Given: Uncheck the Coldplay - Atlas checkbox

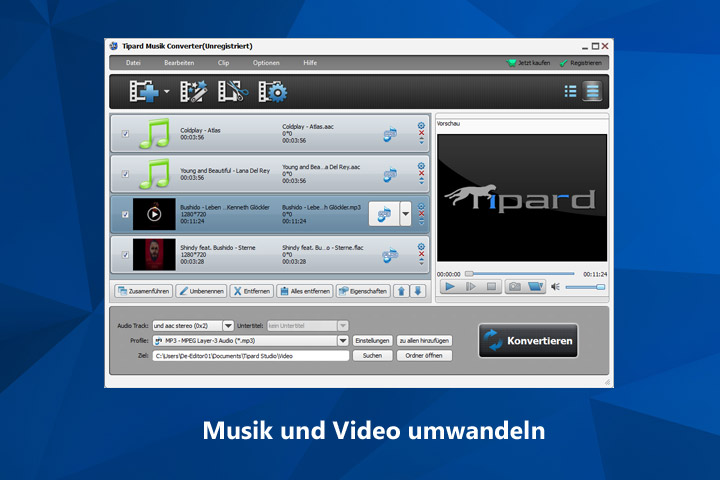Looking at the screenshot, I should point(125,134).
